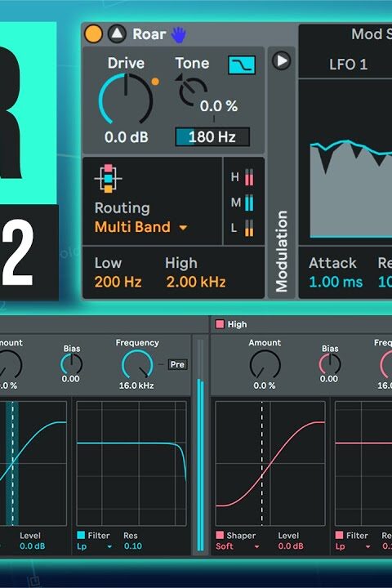
Task: Click the Drive value 0.0 dB
Action: (x=126, y=137)
